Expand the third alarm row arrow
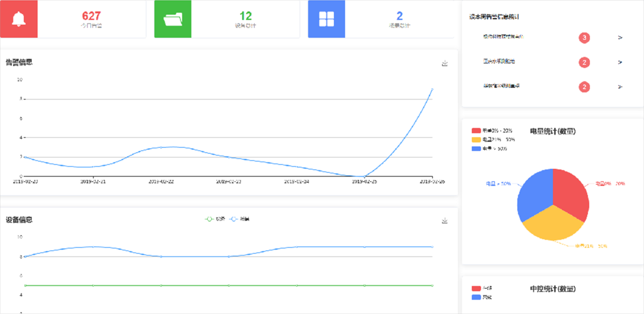 (620, 87)
